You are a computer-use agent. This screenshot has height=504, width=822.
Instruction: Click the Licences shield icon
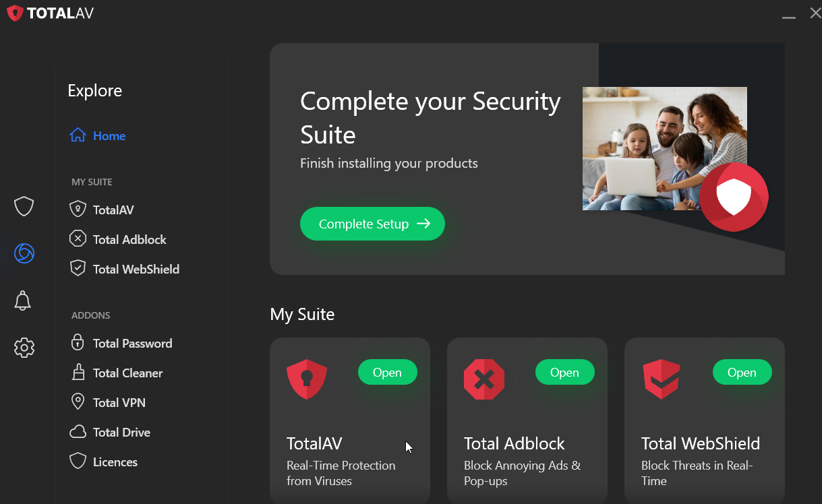coord(78,461)
